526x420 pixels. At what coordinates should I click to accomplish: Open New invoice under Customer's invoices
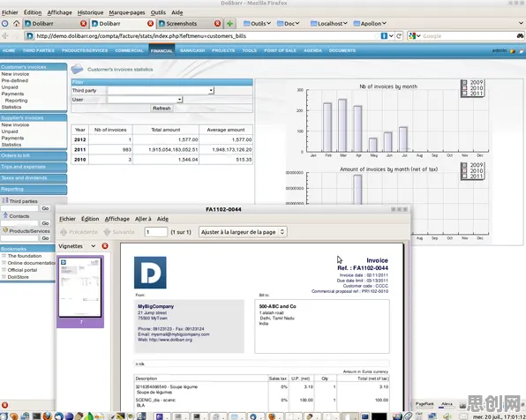tap(15, 74)
